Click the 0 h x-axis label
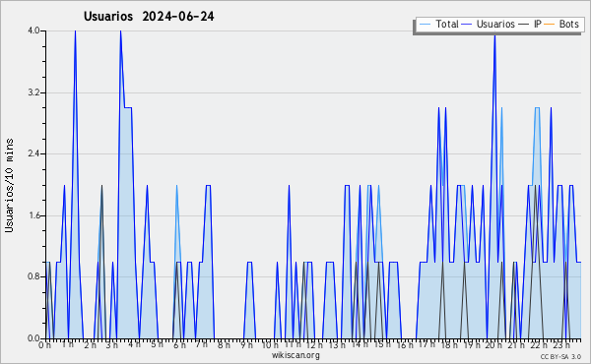 point(44,345)
